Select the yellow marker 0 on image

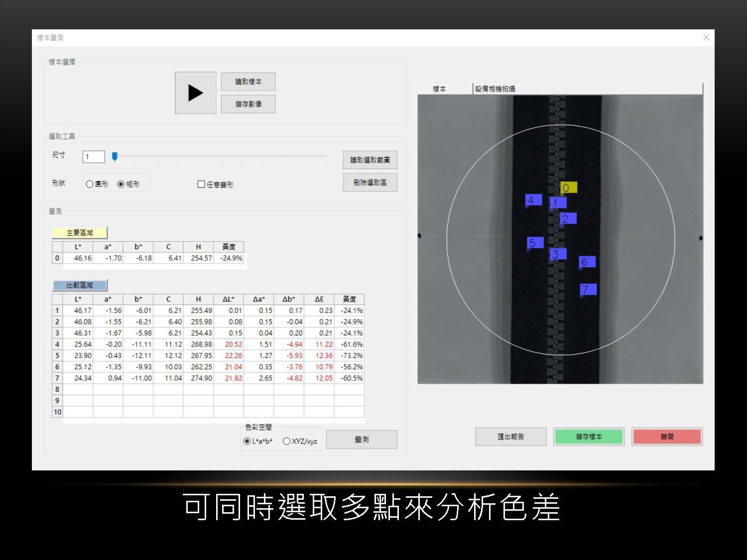(x=568, y=188)
